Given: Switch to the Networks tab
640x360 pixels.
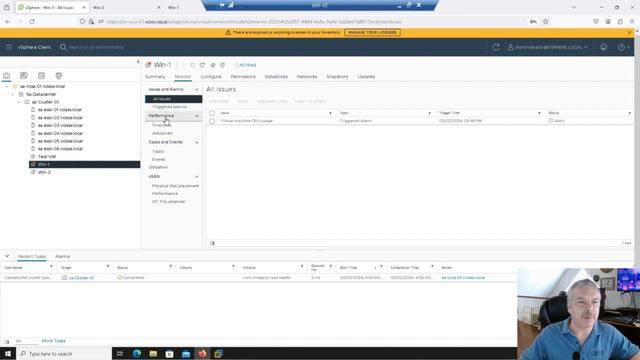Looking at the screenshot, I should tap(307, 77).
